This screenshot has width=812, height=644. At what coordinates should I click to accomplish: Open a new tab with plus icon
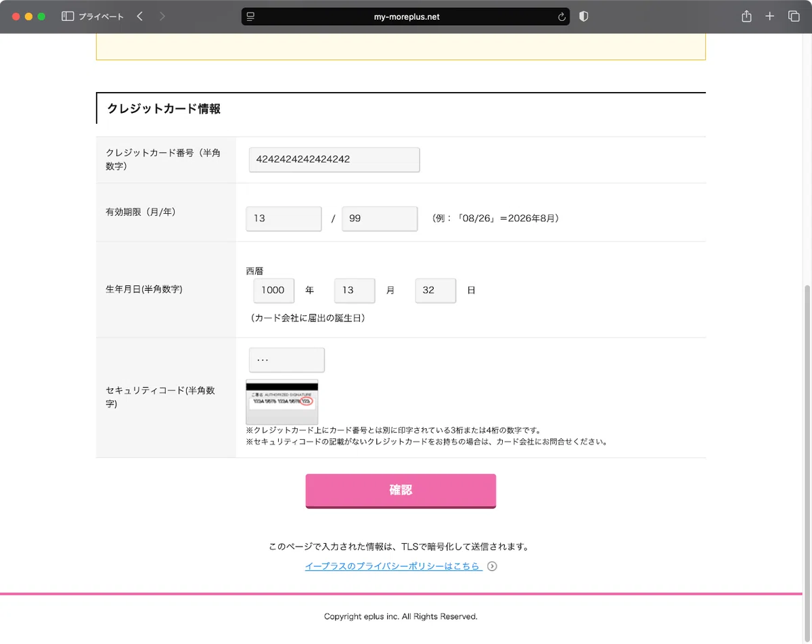(769, 16)
